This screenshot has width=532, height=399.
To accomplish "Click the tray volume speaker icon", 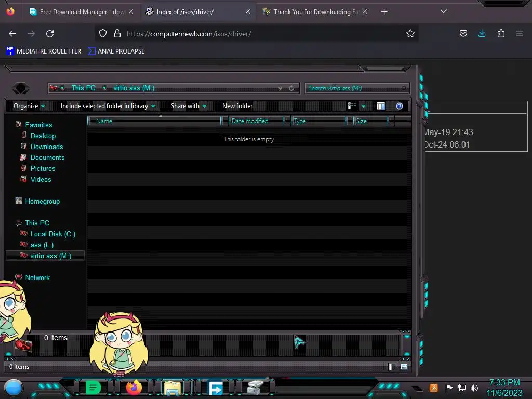I will (x=474, y=388).
